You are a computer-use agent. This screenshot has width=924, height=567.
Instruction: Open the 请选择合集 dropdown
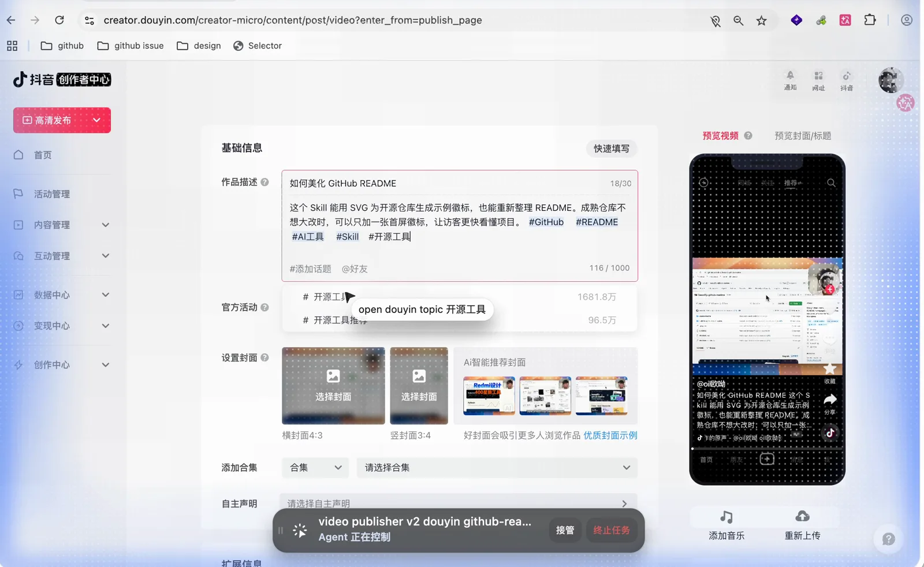click(x=497, y=468)
